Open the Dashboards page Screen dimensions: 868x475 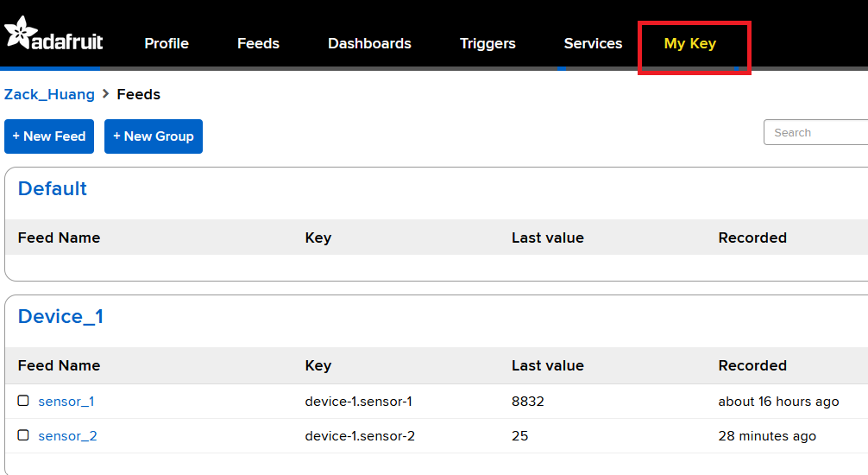point(369,43)
